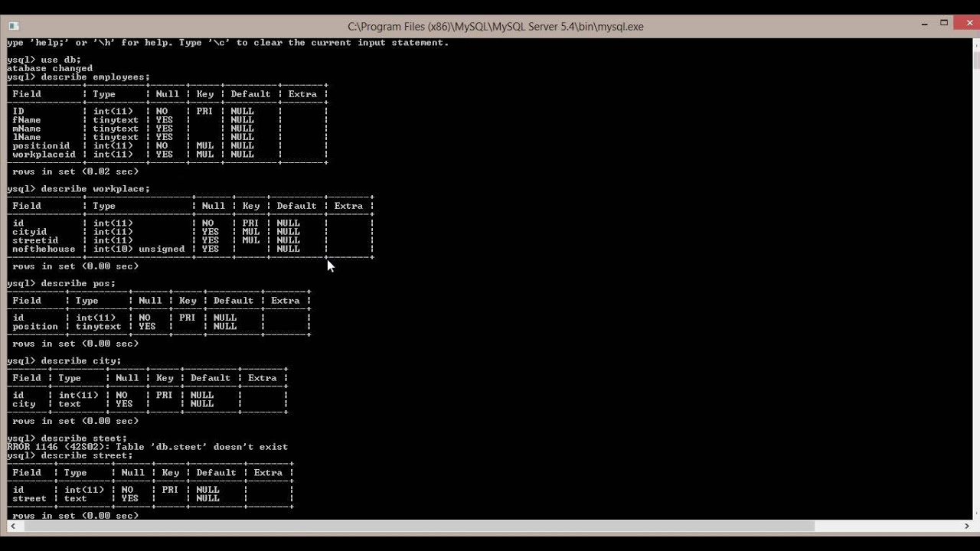The height and width of the screenshot is (551, 980).
Task: Select 'workplaceid' field in employees table
Action: (44, 155)
